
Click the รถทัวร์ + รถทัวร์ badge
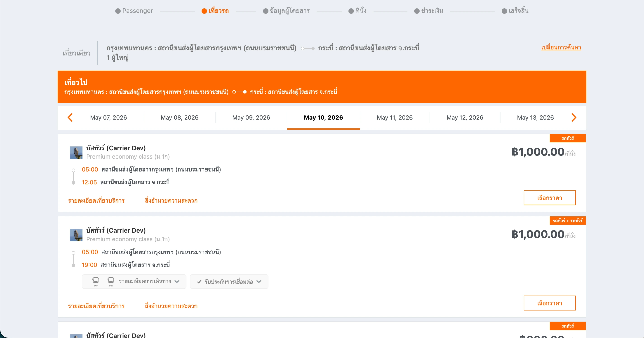coord(567,221)
